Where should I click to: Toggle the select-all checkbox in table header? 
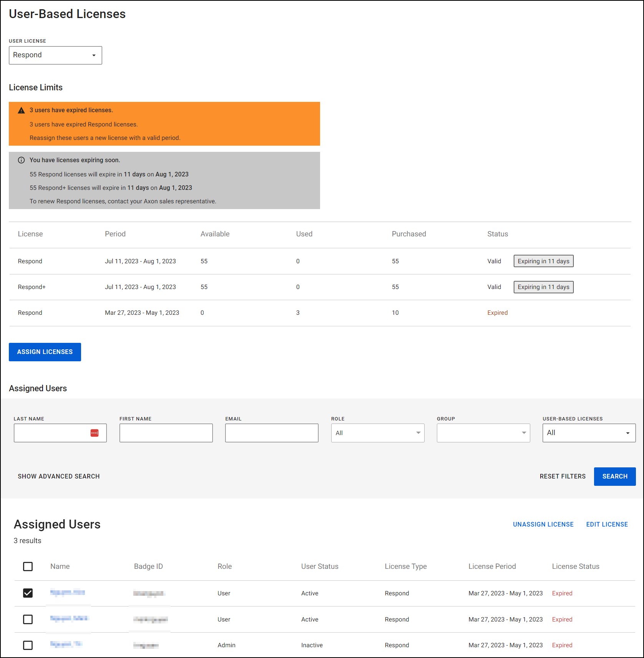click(x=28, y=567)
